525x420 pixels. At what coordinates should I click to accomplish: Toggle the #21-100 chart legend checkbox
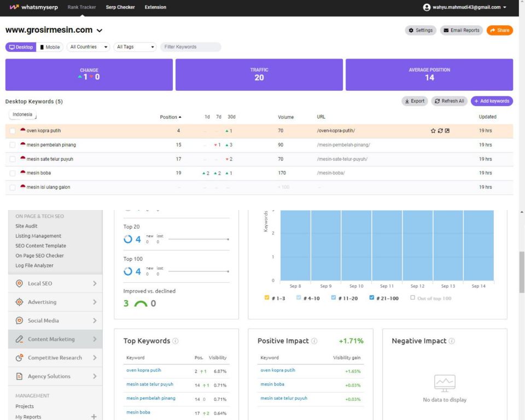pyautogui.click(x=372, y=297)
